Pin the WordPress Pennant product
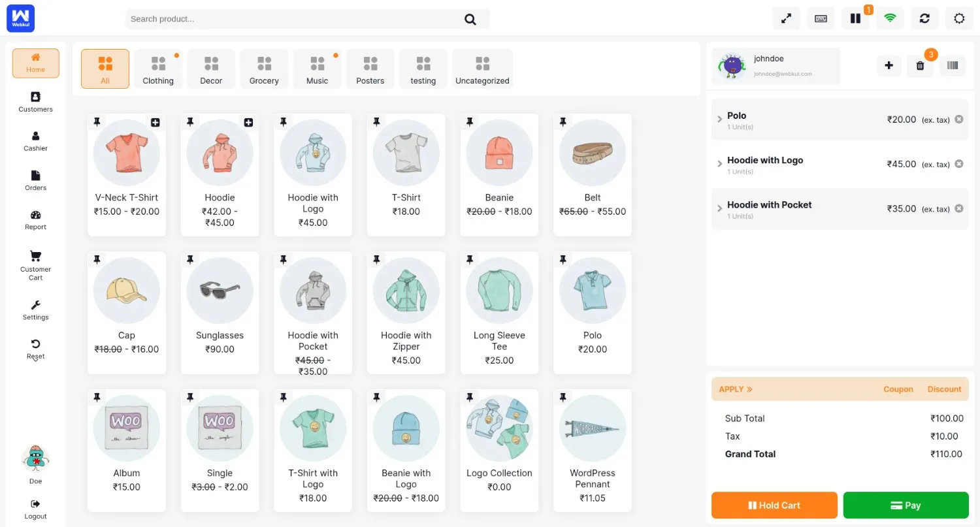 click(563, 397)
